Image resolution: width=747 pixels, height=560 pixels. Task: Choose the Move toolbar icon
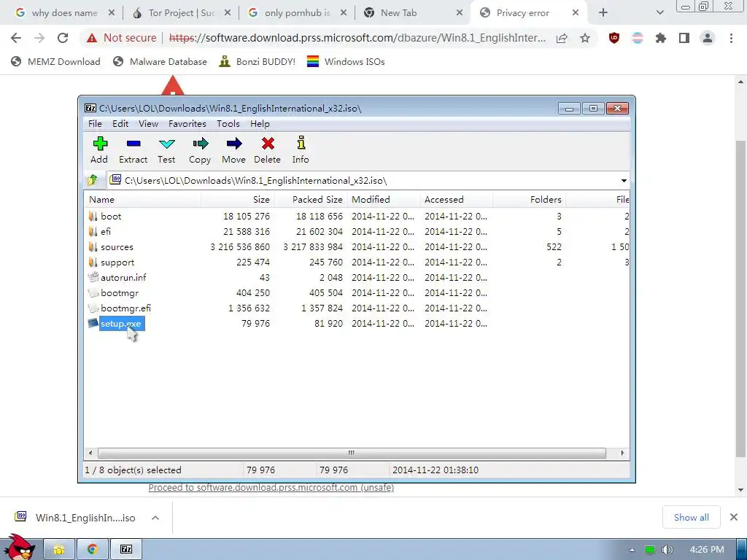[x=234, y=150]
